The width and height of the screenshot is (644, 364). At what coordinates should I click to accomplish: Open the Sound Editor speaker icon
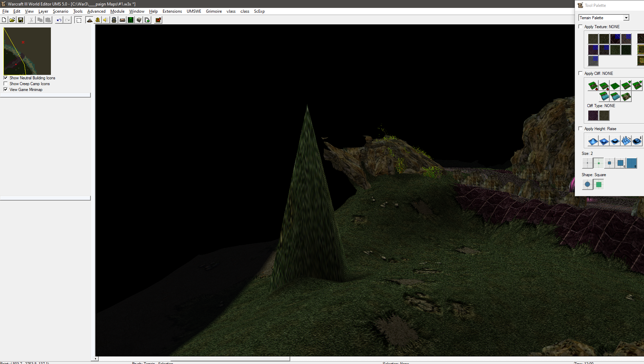106,20
